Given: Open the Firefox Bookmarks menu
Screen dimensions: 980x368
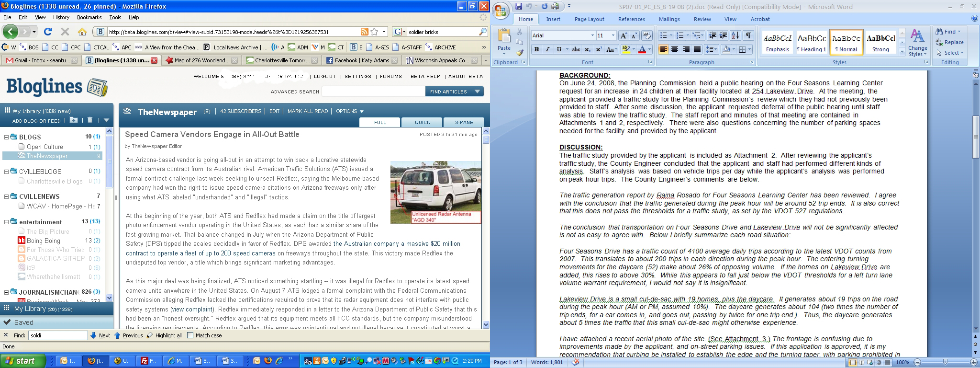Looking at the screenshot, I should [x=89, y=17].
